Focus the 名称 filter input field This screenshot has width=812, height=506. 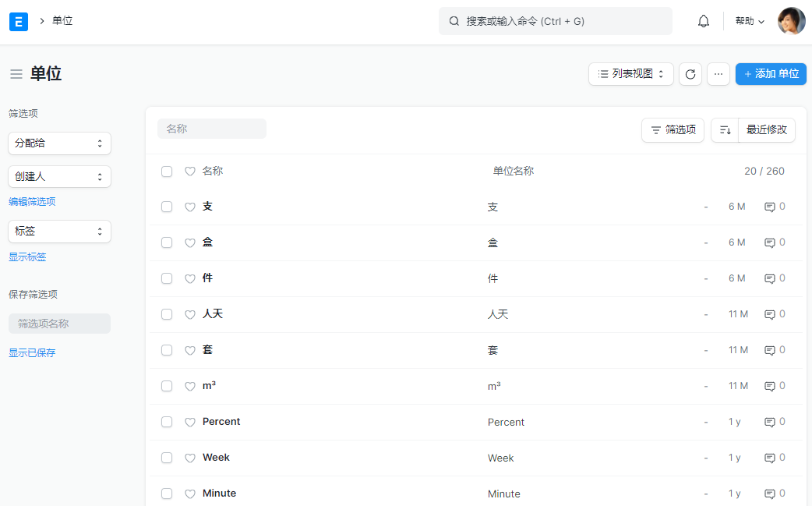pyautogui.click(x=212, y=129)
